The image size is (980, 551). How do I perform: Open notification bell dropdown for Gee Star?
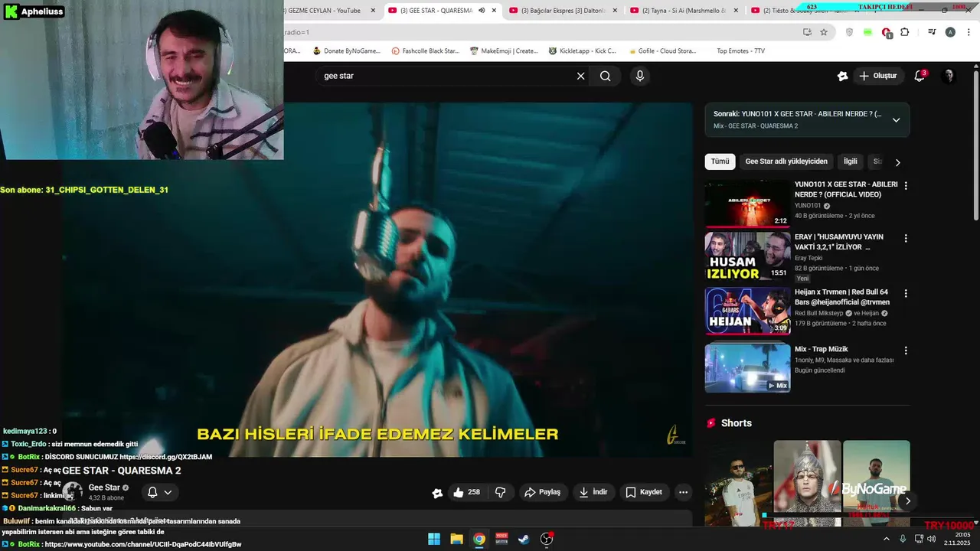coord(160,492)
